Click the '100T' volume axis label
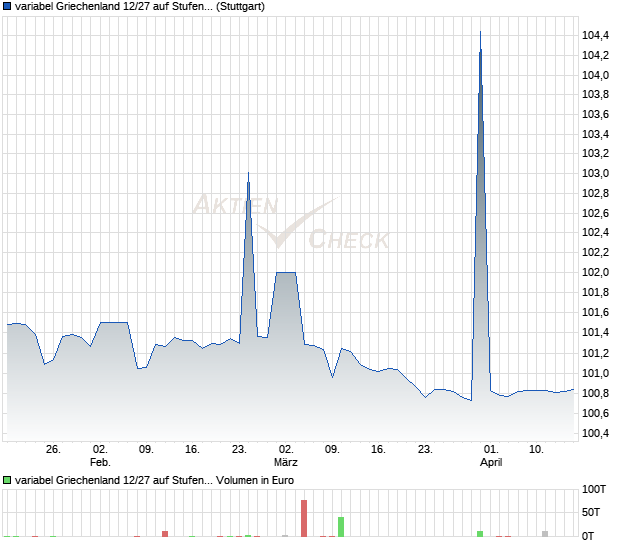620x546 pixels. pos(594,489)
